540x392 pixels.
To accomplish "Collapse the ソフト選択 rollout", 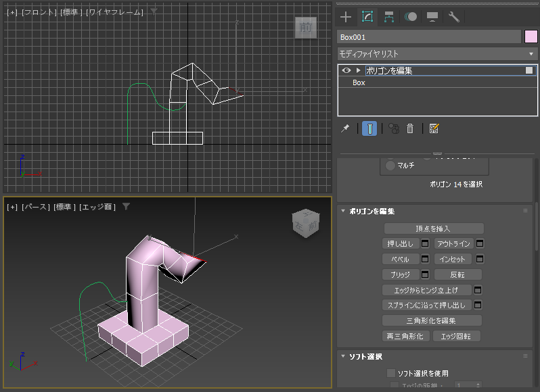I will pyautogui.click(x=343, y=356).
